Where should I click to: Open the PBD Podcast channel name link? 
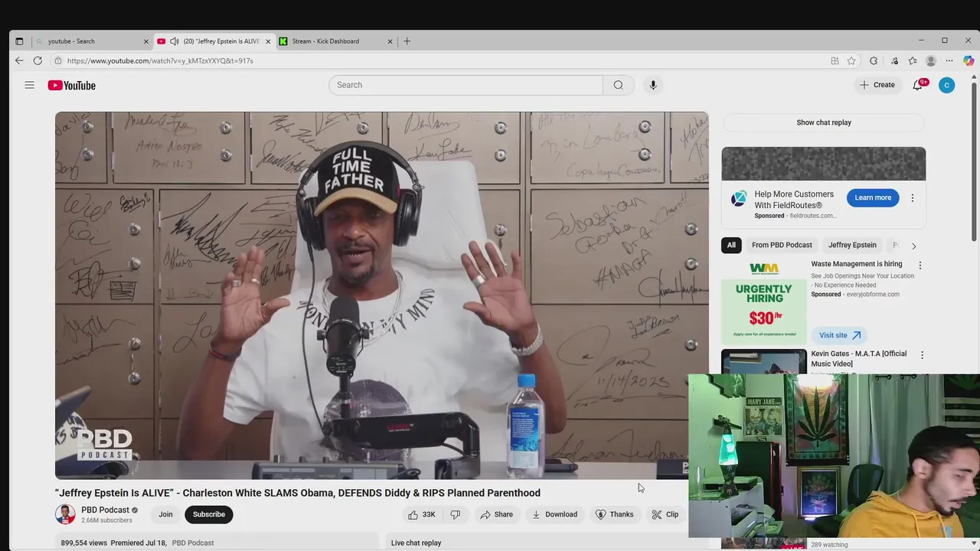[x=105, y=510]
